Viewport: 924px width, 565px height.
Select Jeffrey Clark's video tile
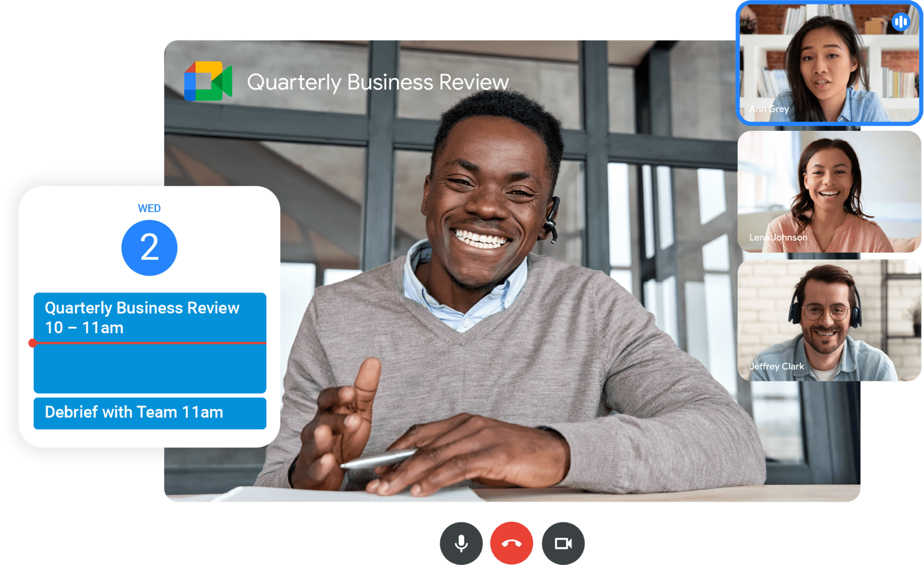click(x=829, y=319)
